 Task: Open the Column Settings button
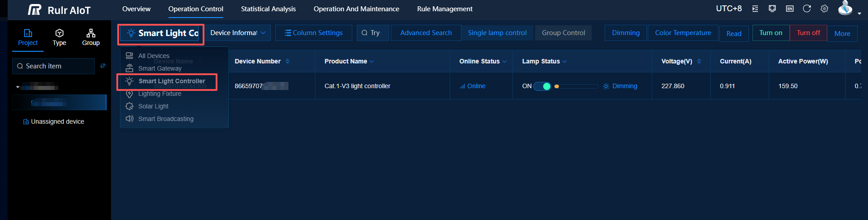click(x=314, y=33)
